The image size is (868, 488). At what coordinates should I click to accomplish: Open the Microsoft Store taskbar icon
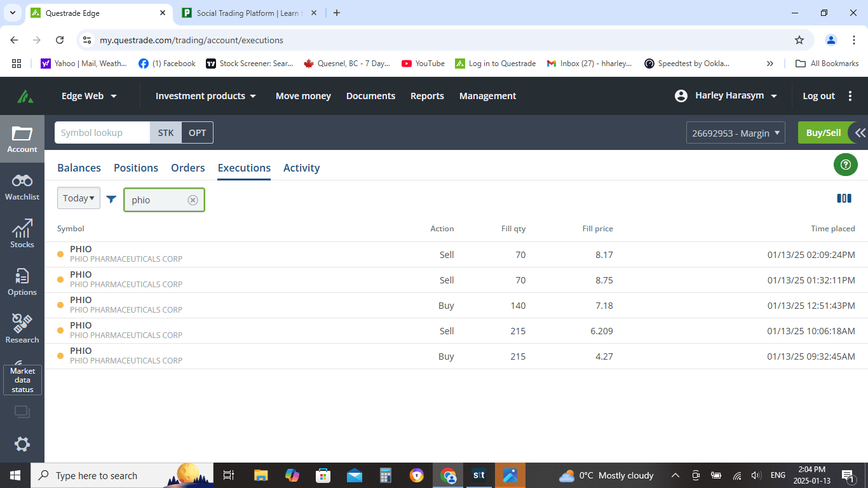coord(323,475)
